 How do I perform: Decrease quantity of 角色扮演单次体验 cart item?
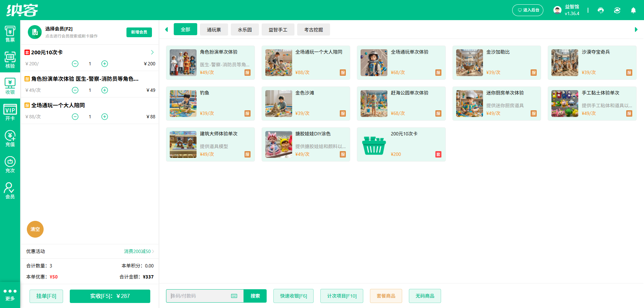tap(75, 90)
